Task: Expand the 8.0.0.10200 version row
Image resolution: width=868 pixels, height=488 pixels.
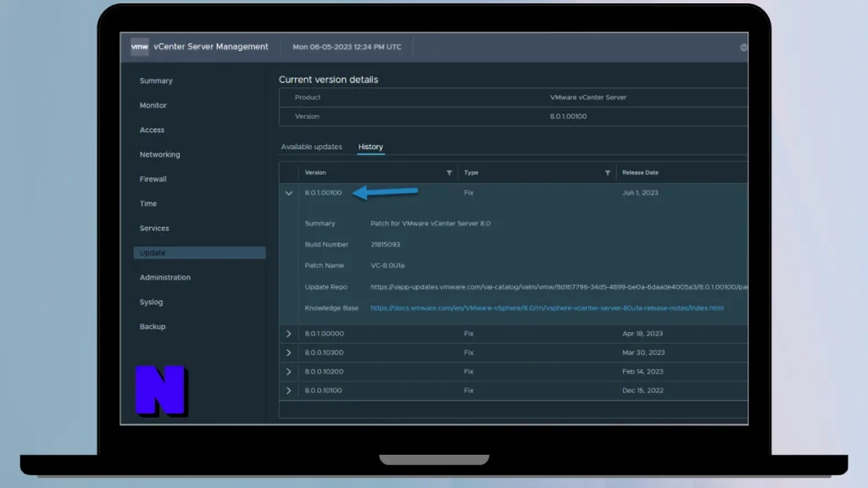Action: 288,372
